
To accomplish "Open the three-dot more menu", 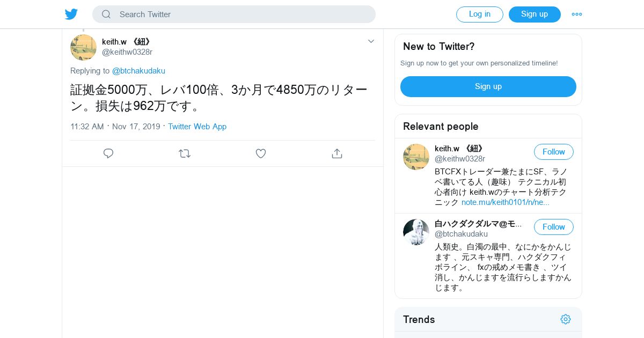I will [x=577, y=14].
